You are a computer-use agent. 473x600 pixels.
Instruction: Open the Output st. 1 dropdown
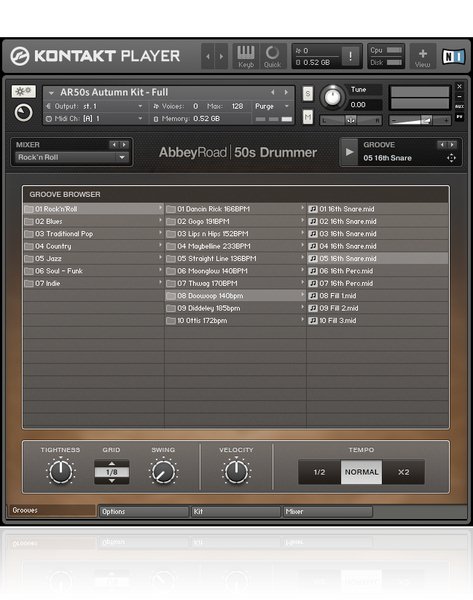95,106
